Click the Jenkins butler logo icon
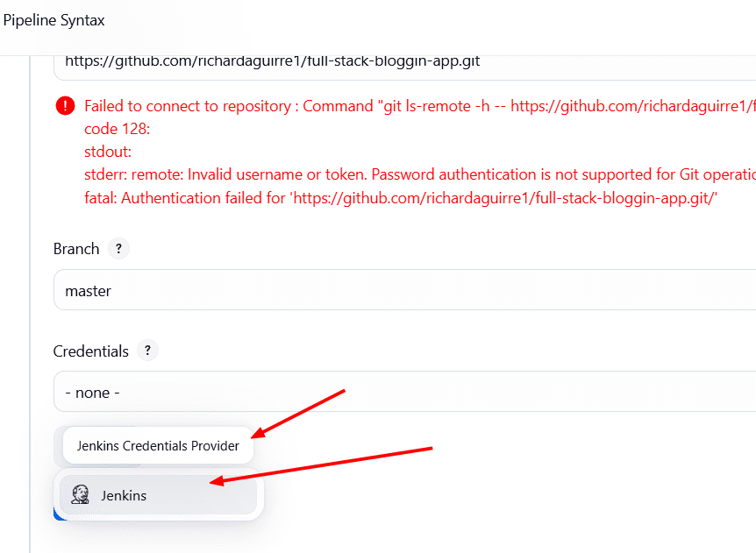This screenshot has width=756, height=553. click(80, 494)
